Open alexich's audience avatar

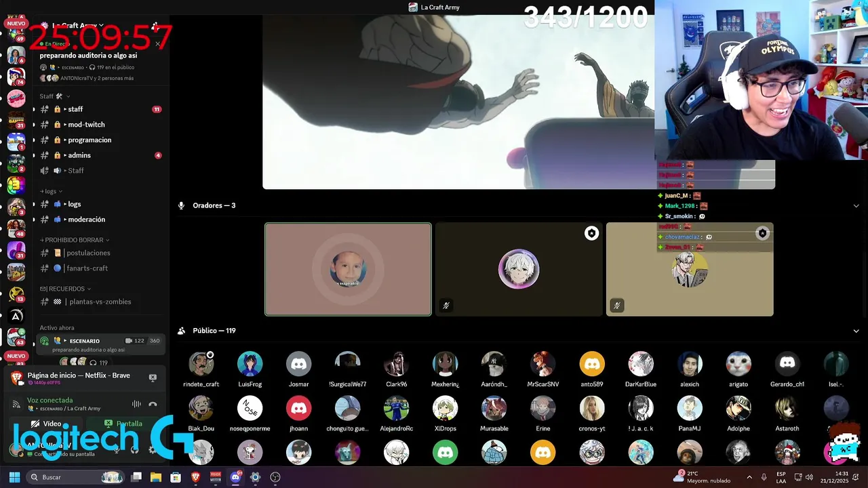(690, 364)
